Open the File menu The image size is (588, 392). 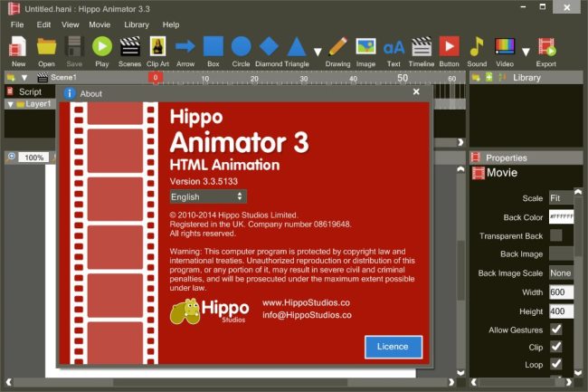pos(17,24)
